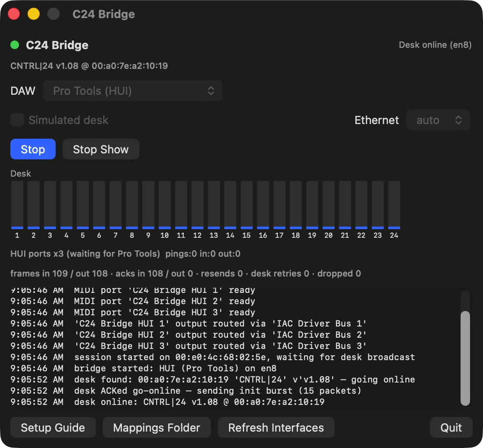Click desk fader meter 14
The height and width of the screenshot is (448, 483).
[x=230, y=205]
